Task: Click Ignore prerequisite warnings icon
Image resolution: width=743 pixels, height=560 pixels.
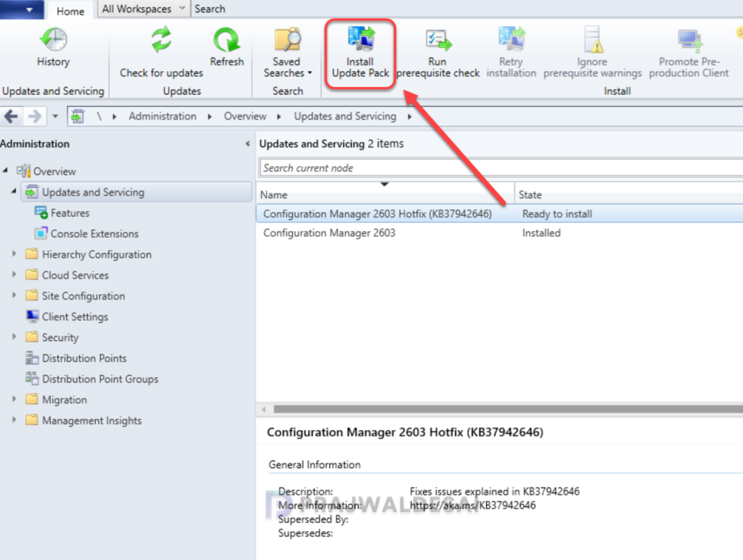Action: coord(592,39)
